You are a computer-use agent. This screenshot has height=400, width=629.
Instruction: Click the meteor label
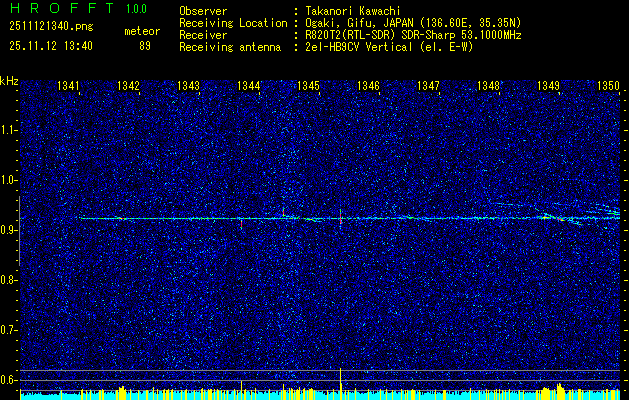pos(142,31)
